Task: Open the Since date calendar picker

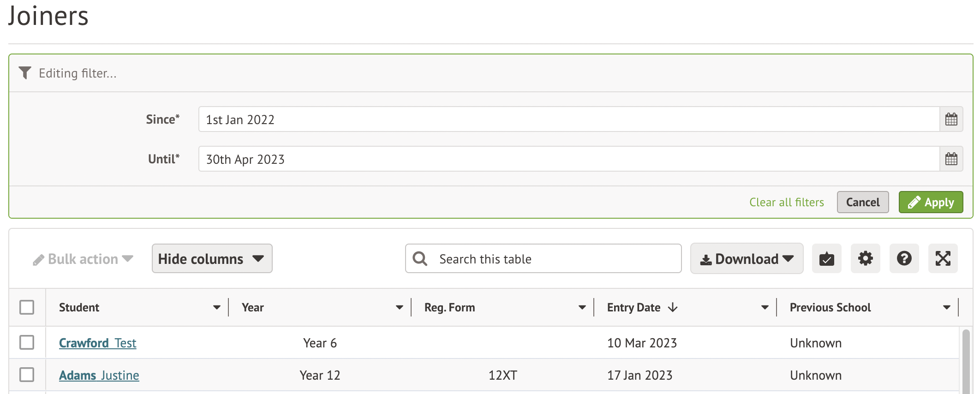Action: [x=951, y=119]
